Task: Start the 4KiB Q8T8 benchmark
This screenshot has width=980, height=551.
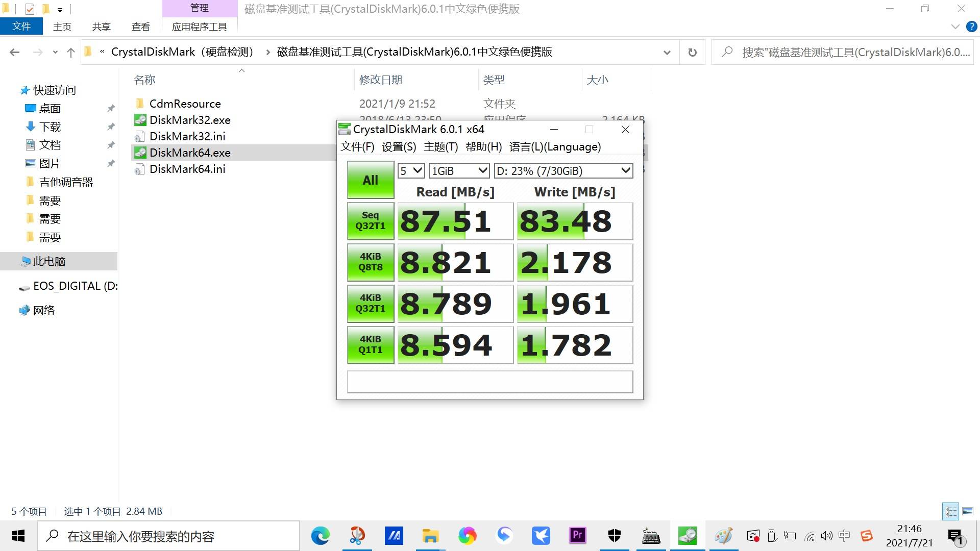Action: click(371, 262)
